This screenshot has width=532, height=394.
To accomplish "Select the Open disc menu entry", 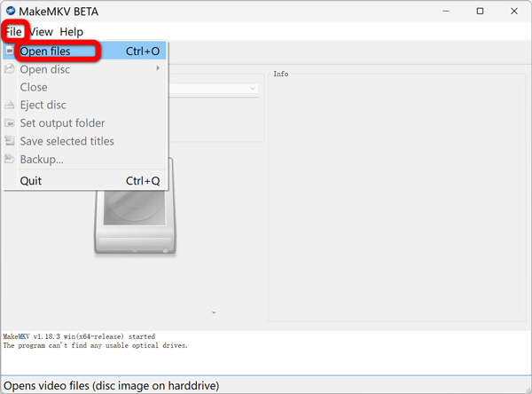I will [84, 69].
